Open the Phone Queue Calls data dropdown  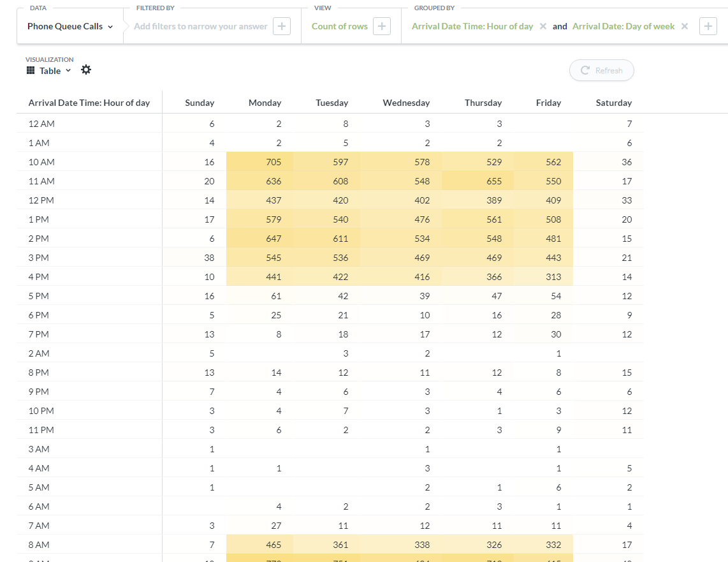(x=66, y=26)
